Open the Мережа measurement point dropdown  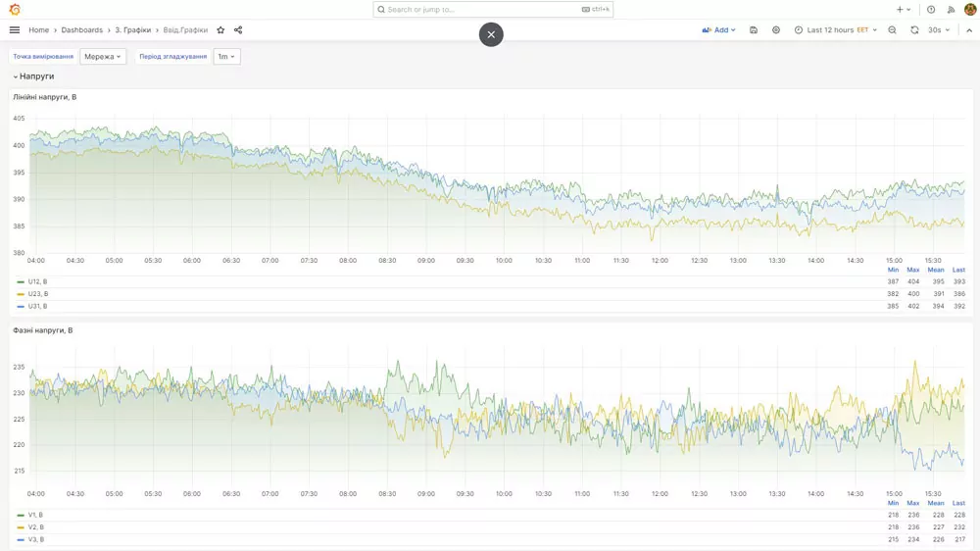tap(103, 56)
